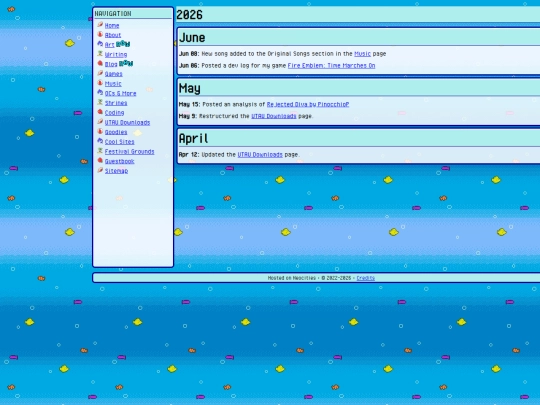Click the red icon beside Blog
Screen dimensions: 540x405
point(100,63)
